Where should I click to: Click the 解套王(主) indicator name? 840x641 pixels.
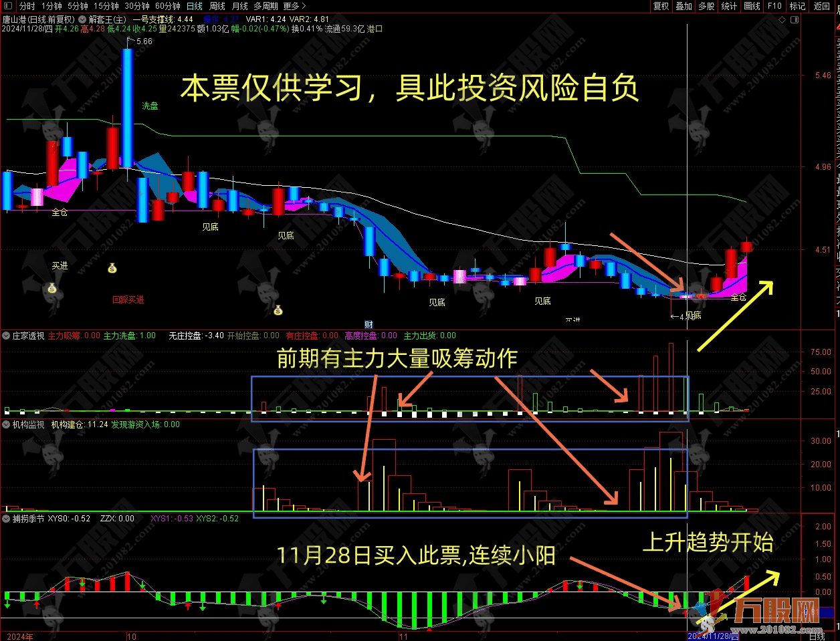(107, 19)
